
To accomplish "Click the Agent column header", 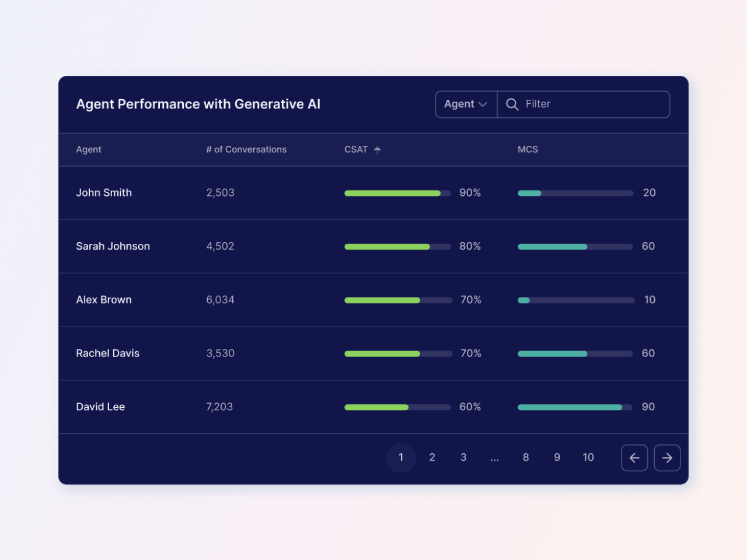I will coord(89,150).
